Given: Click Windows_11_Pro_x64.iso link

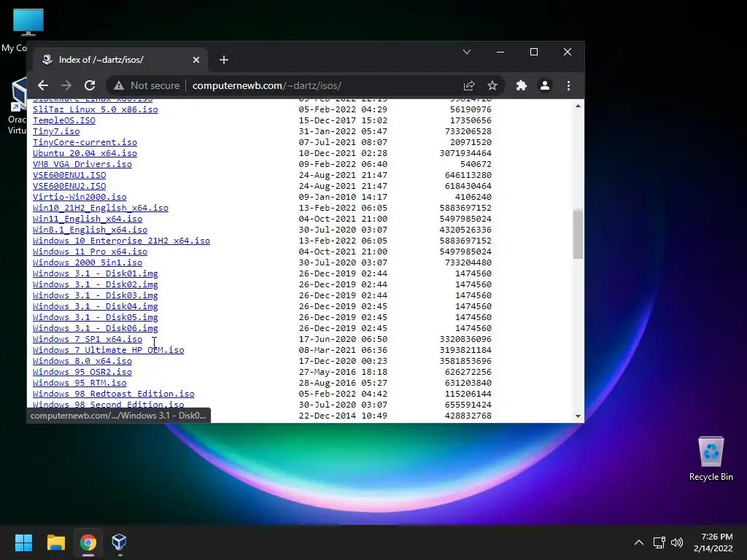Looking at the screenshot, I should coord(90,252).
